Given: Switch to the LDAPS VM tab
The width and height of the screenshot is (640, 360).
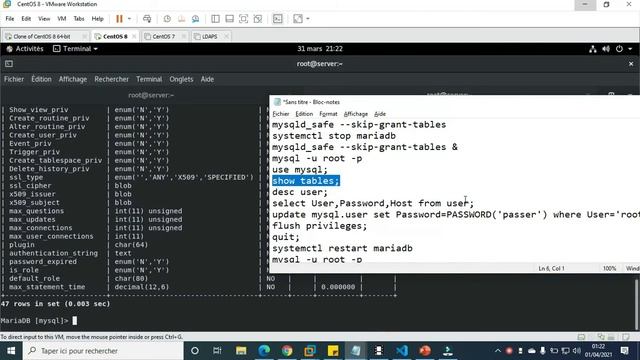Looking at the screenshot, I should pos(209,36).
